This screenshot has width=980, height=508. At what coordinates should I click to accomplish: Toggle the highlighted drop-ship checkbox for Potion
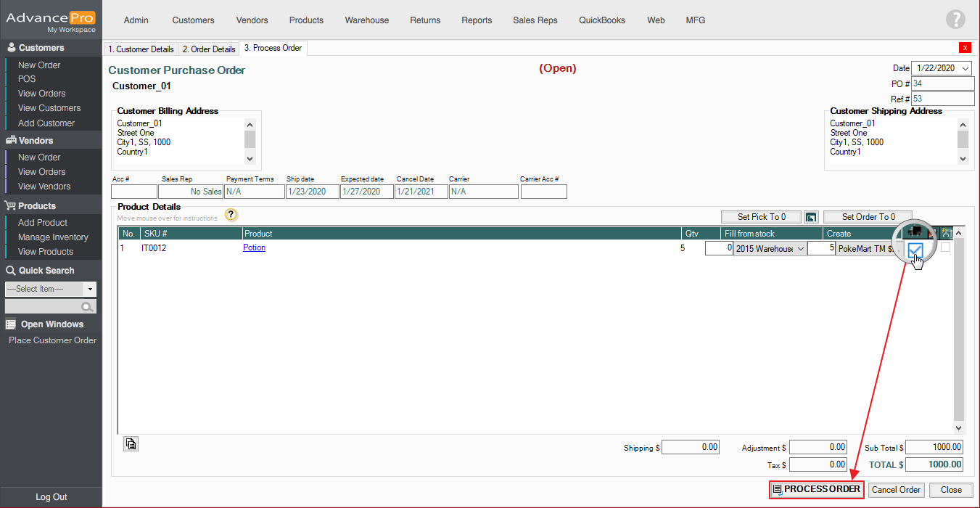(x=915, y=251)
